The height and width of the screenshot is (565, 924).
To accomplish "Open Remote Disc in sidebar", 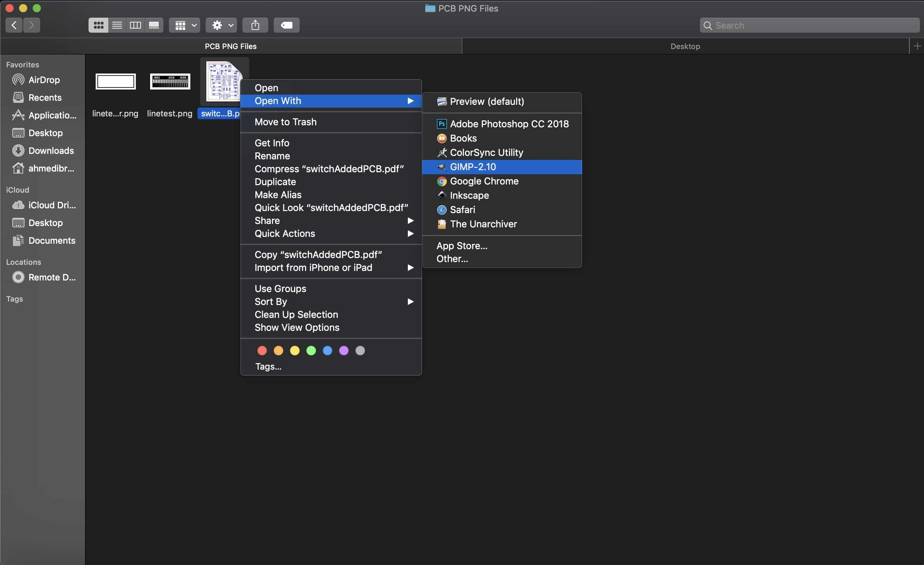I will tap(43, 277).
